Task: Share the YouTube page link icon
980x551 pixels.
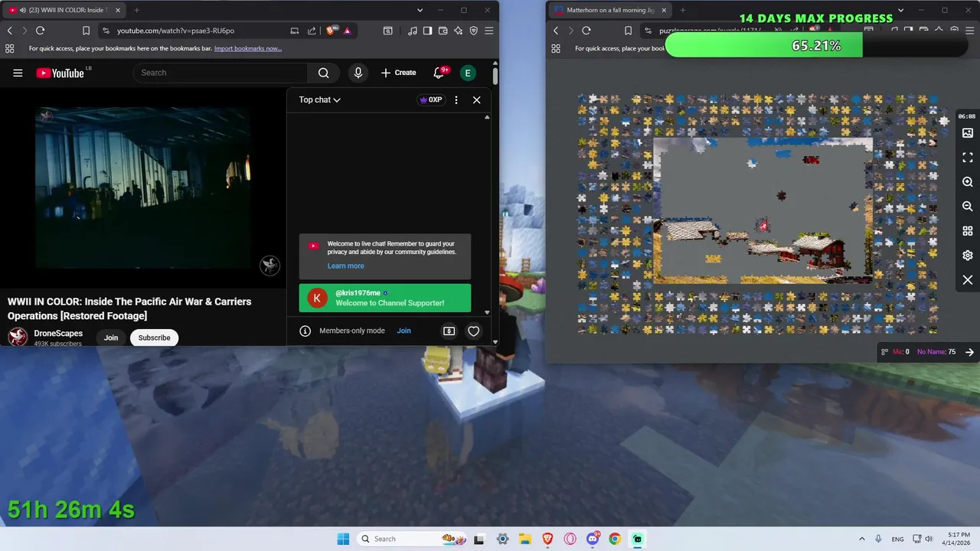Action: point(312,31)
